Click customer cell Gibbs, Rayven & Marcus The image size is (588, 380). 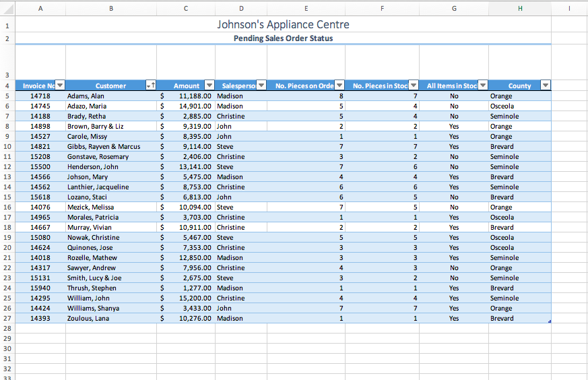click(x=111, y=147)
